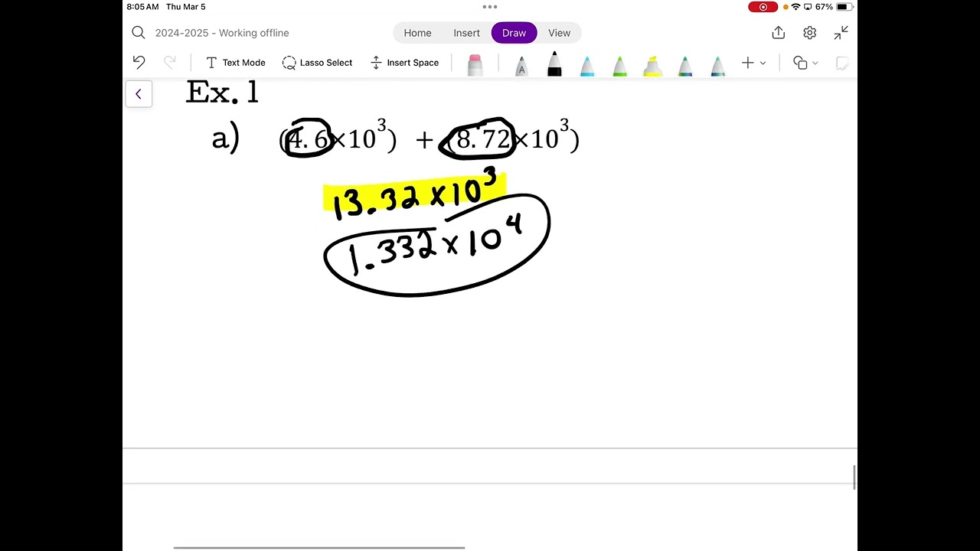The height and width of the screenshot is (551, 980).
Task: Select the dark teal gradient pen
Action: [x=685, y=66]
